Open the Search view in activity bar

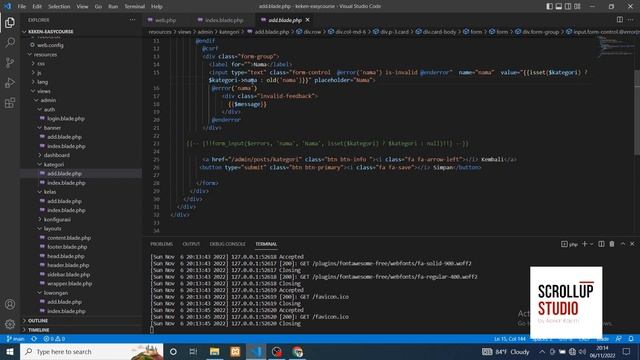(x=10, y=42)
